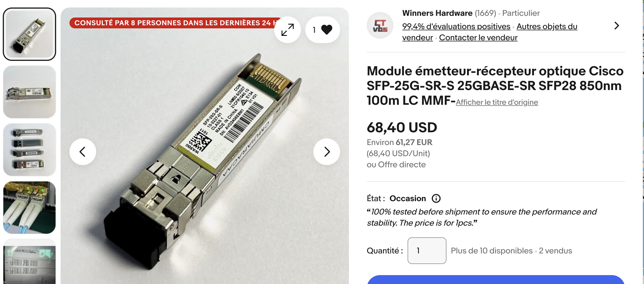Open 99,4% d'évaluations positives link
This screenshot has height=284, width=644.
click(x=456, y=26)
